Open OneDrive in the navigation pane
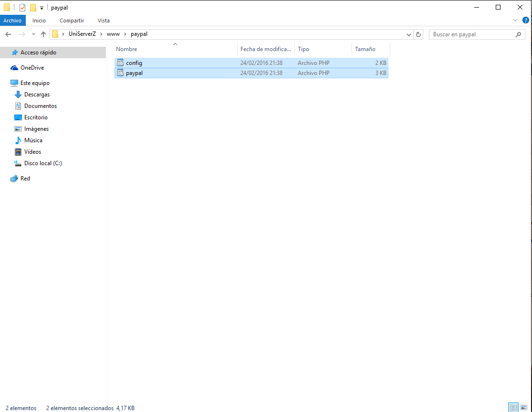Screen dimensions: 532x412 pyautogui.click(x=32, y=67)
